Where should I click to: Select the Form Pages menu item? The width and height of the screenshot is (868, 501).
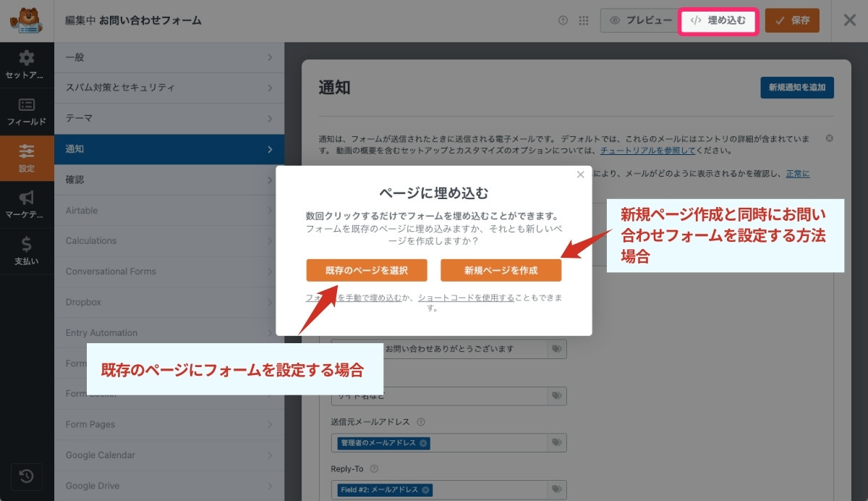[170, 424]
